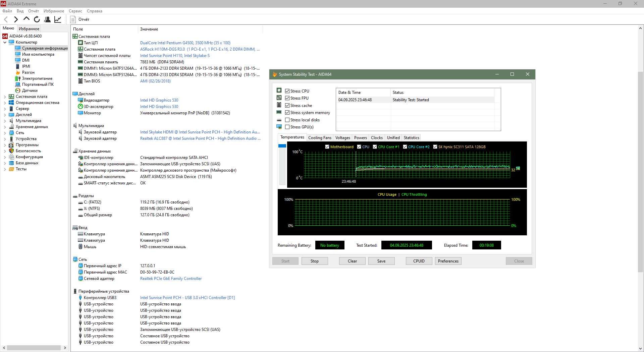Click the Stress cache icon
Image resolution: width=644 pixels, height=352 pixels.
[x=279, y=105]
